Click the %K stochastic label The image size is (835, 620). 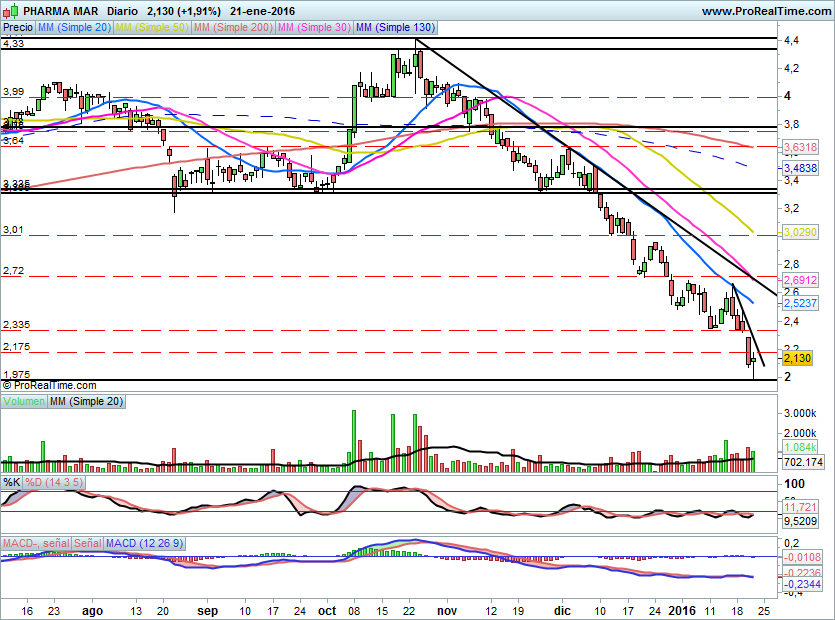(x=12, y=483)
